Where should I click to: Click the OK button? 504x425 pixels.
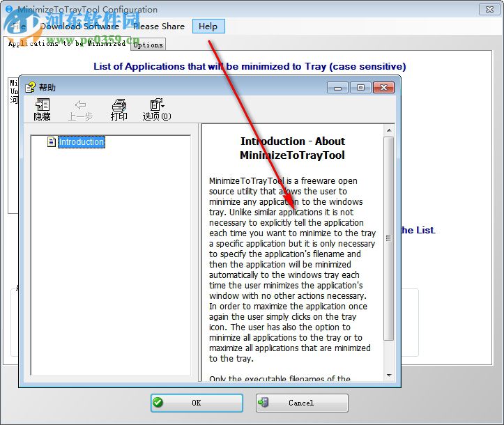coord(197,403)
